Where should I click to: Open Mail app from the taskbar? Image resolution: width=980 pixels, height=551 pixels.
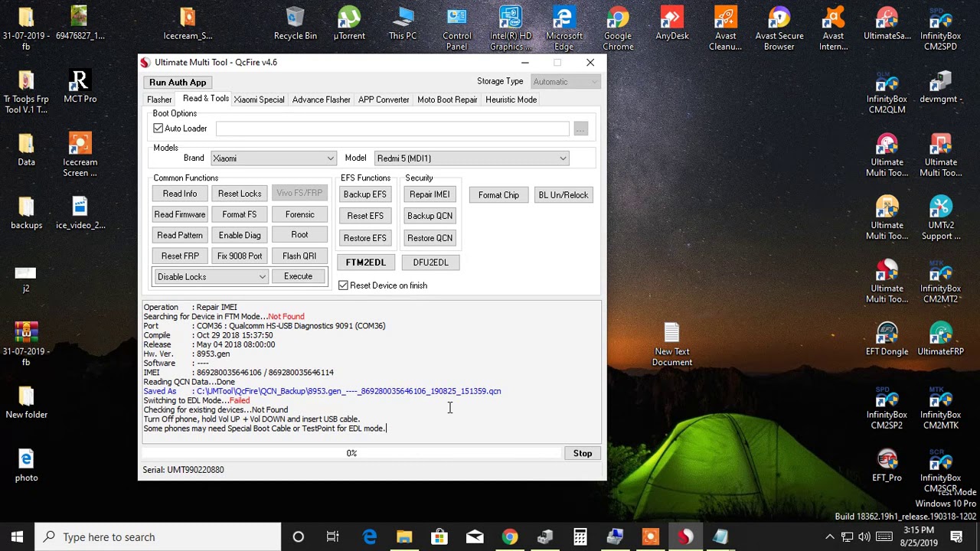point(475,536)
